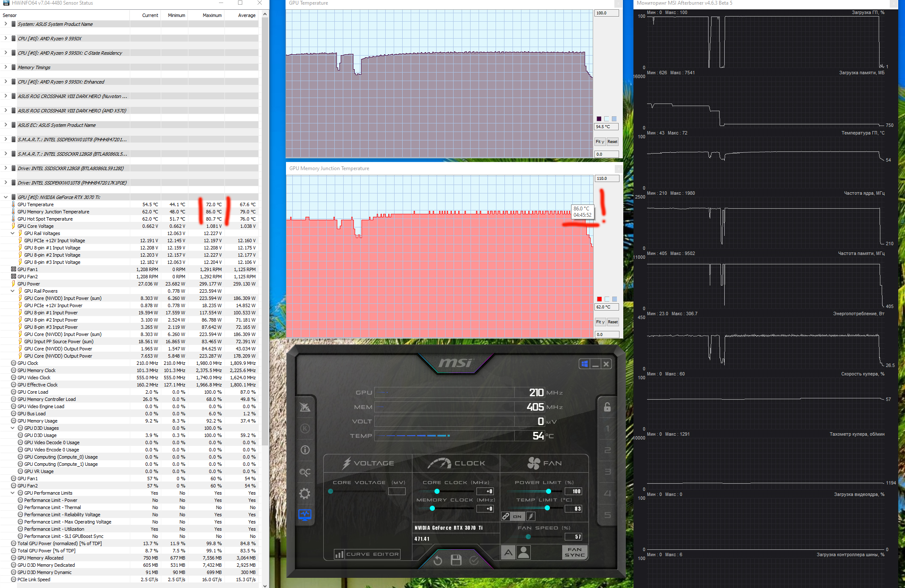Adjust the Core Clock slider handle
Screen dimensions: 905x588
pos(437,491)
